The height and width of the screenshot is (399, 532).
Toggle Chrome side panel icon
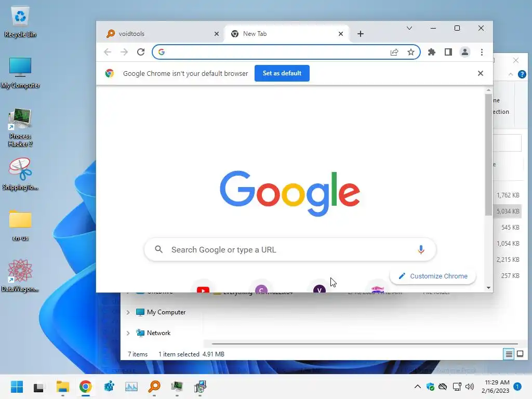(x=448, y=52)
